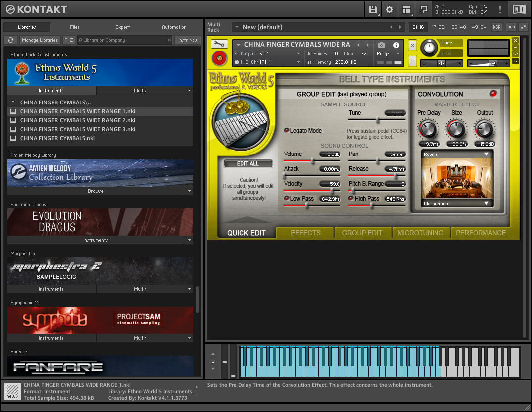Toggle KSP master script button
532x412 pixels.
click(497, 27)
